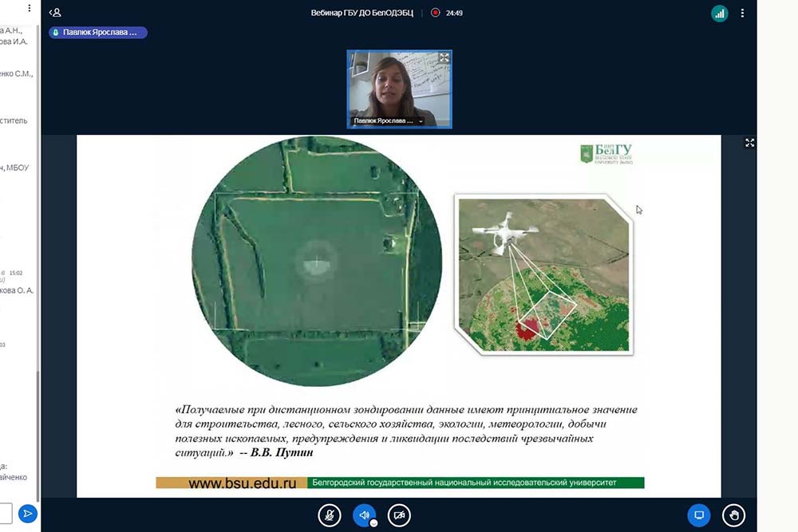
Task: Toggle the microphone mute button
Action: coord(330,515)
